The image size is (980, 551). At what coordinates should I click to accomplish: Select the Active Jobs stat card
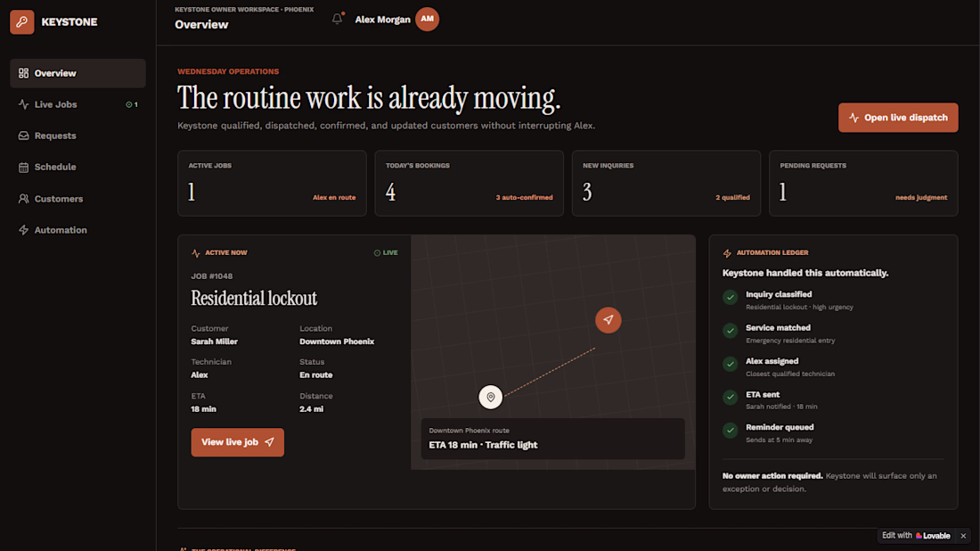click(x=272, y=184)
